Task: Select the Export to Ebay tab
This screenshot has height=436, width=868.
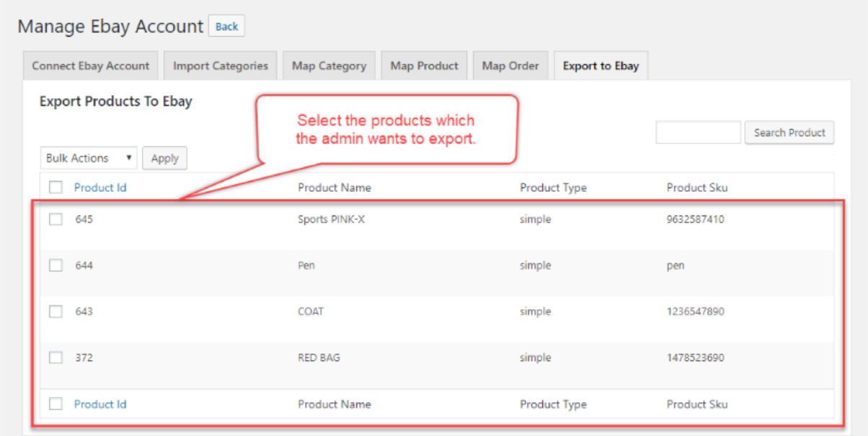Action: click(x=601, y=66)
